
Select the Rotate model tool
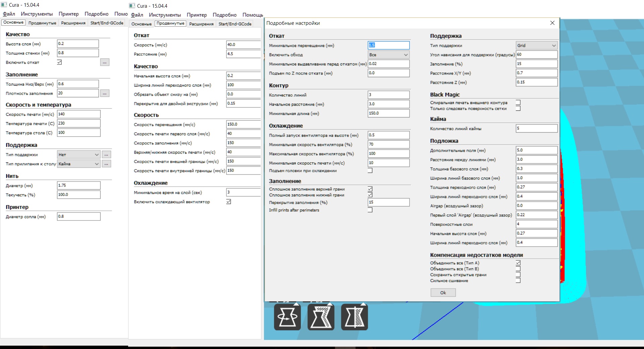point(287,317)
